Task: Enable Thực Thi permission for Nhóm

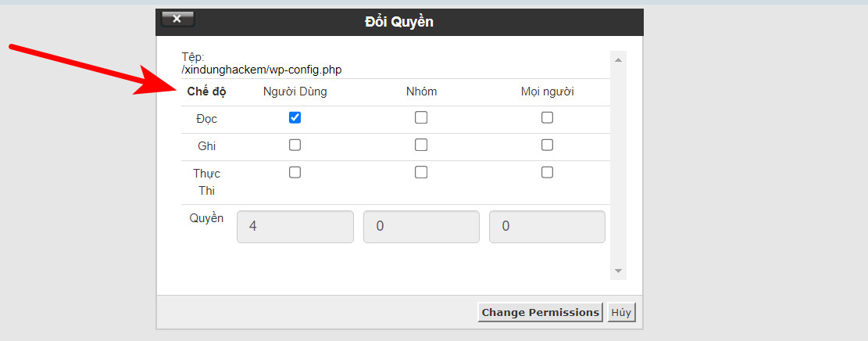Action: tap(421, 173)
